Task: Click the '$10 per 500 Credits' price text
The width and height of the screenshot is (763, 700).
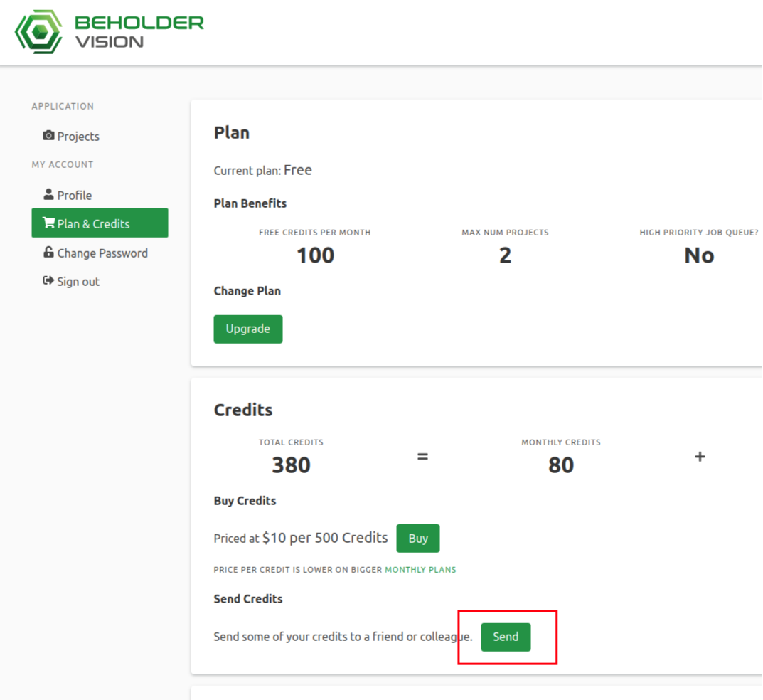Action: click(325, 537)
